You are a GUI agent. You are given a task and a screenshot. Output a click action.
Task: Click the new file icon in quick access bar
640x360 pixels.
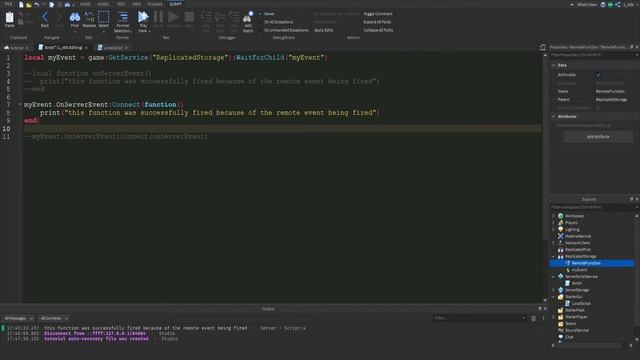coord(21,4)
